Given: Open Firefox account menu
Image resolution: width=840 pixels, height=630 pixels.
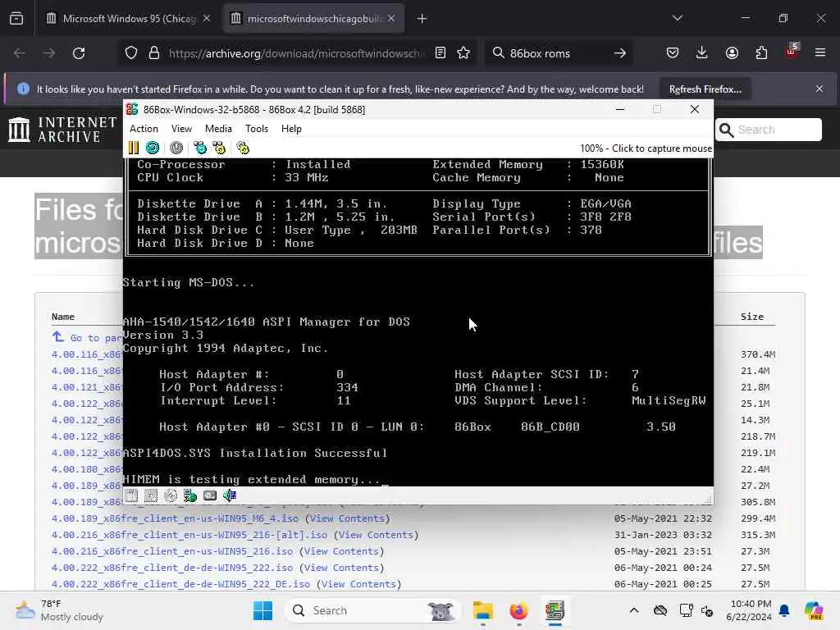Looking at the screenshot, I should point(732,53).
